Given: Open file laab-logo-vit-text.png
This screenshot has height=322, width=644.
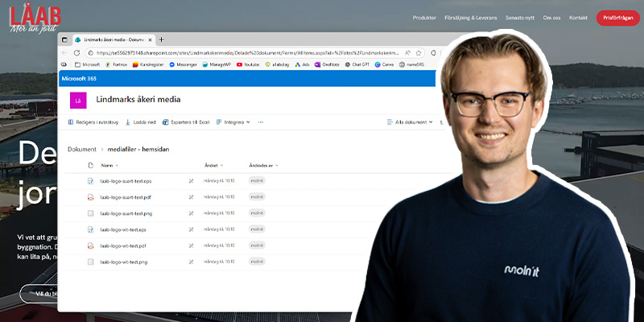Looking at the screenshot, I should coord(124,262).
